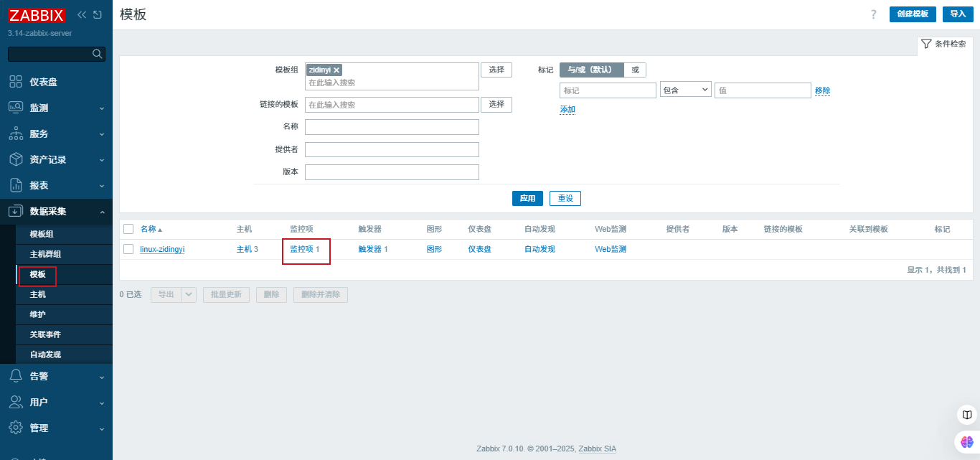Click the 用户 users icon
This screenshot has width=980, height=460.
pyautogui.click(x=16, y=402)
